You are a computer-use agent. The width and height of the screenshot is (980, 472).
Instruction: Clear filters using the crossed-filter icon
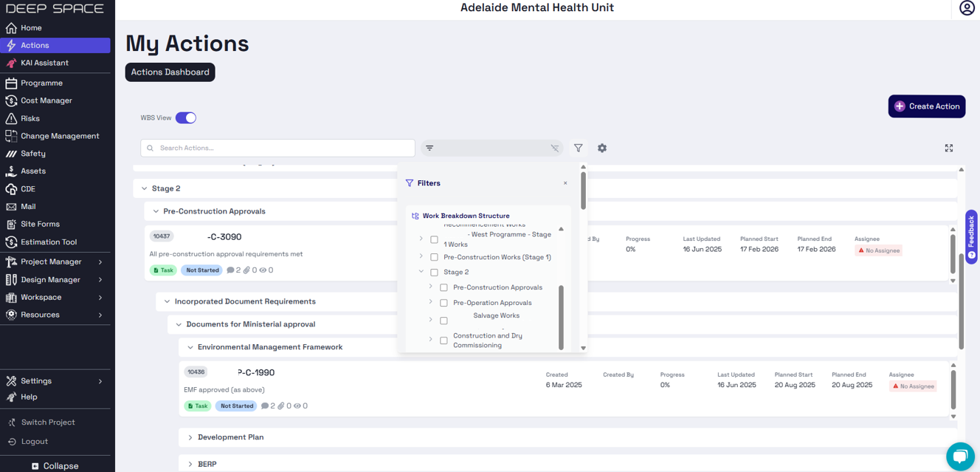(555, 148)
